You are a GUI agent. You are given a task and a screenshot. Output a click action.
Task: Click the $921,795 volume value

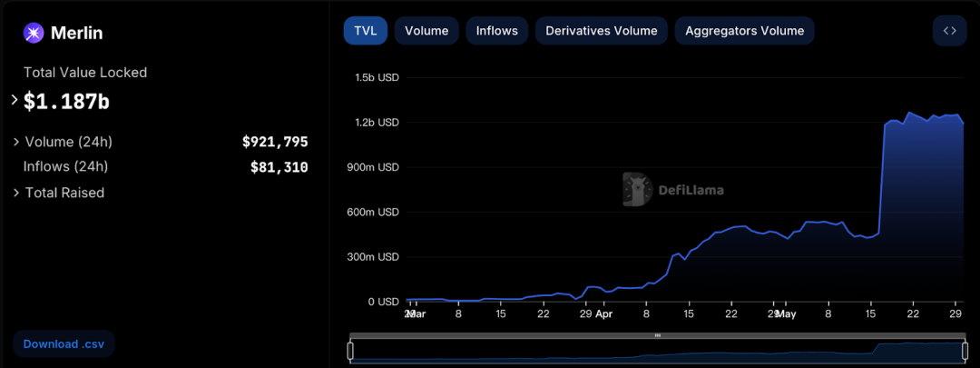coord(275,142)
